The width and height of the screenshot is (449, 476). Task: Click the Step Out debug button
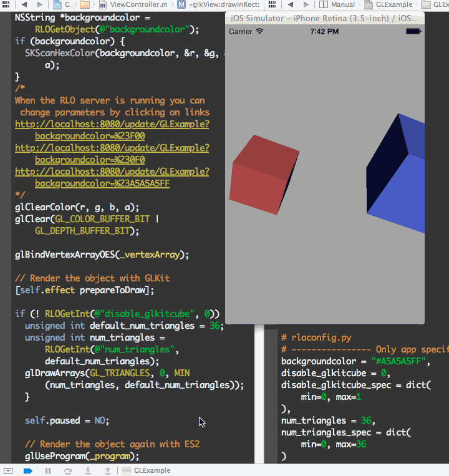pyautogui.click(x=108, y=471)
